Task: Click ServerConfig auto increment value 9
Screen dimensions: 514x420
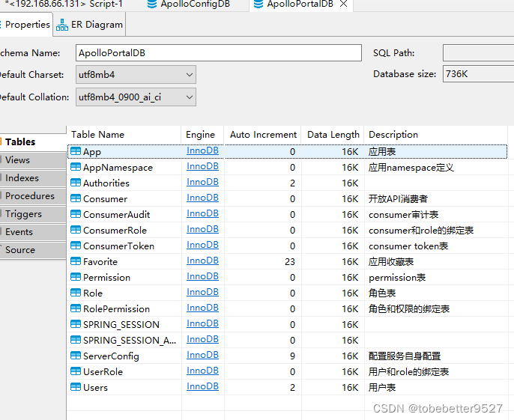Action: 292,356
